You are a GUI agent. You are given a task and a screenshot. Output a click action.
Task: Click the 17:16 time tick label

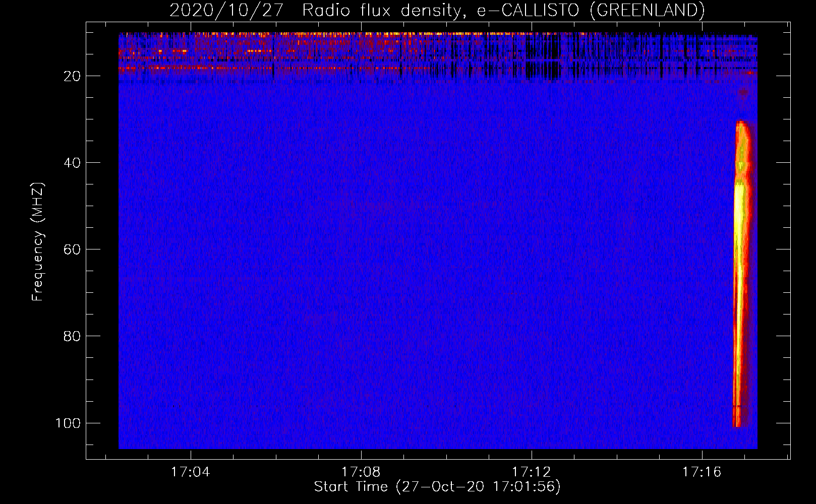(x=702, y=472)
